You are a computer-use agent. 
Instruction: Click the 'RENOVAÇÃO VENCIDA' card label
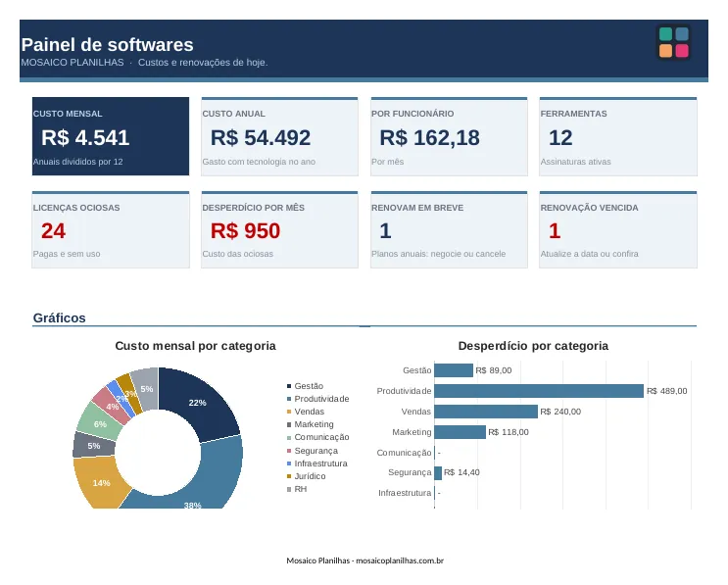[x=590, y=208]
